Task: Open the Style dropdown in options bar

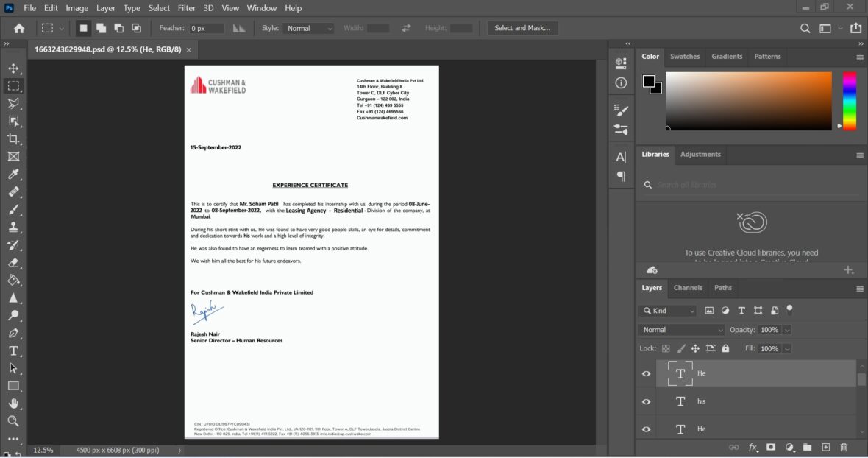Action: click(x=308, y=28)
